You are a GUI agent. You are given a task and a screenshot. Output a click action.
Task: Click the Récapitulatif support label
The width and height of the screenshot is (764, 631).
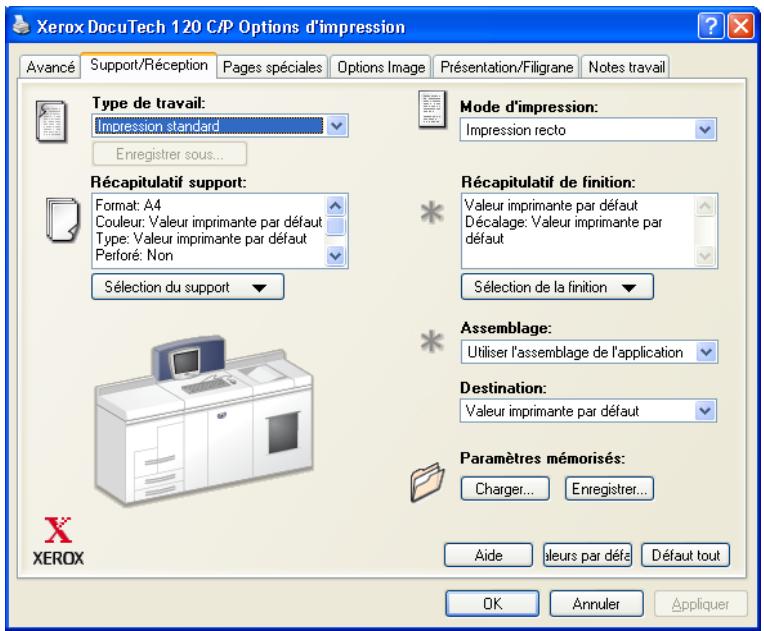pyautogui.click(x=169, y=182)
